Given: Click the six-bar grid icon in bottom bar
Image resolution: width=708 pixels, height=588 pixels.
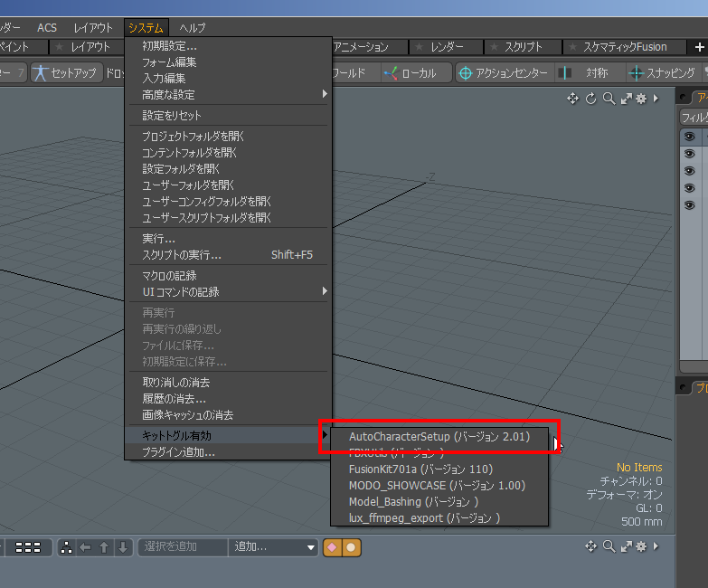Looking at the screenshot, I should pyautogui.click(x=28, y=547).
